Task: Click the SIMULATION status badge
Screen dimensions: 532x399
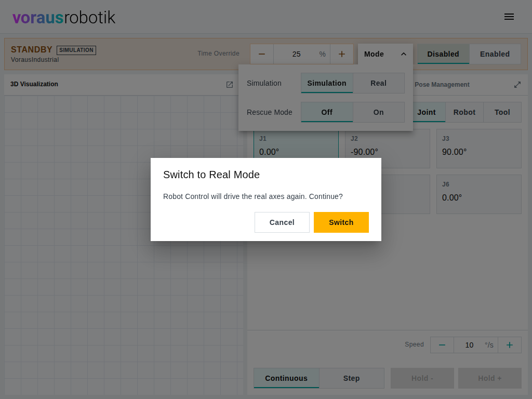Action: [x=76, y=50]
